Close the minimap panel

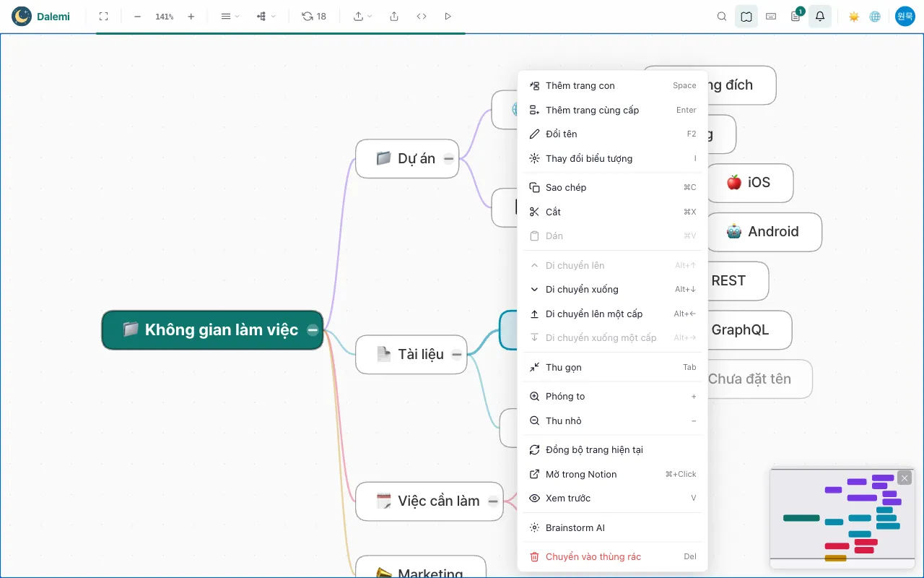tap(905, 478)
